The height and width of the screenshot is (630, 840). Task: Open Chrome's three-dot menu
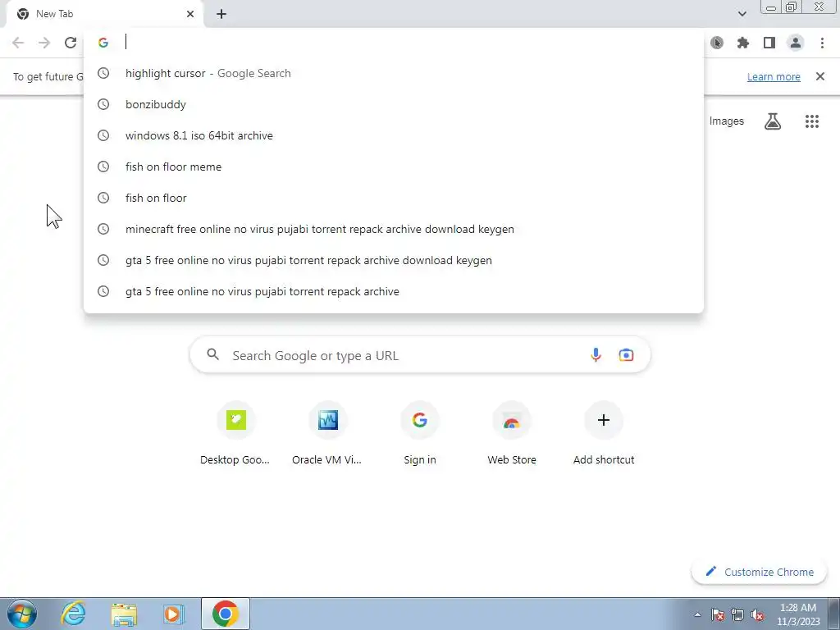(822, 43)
